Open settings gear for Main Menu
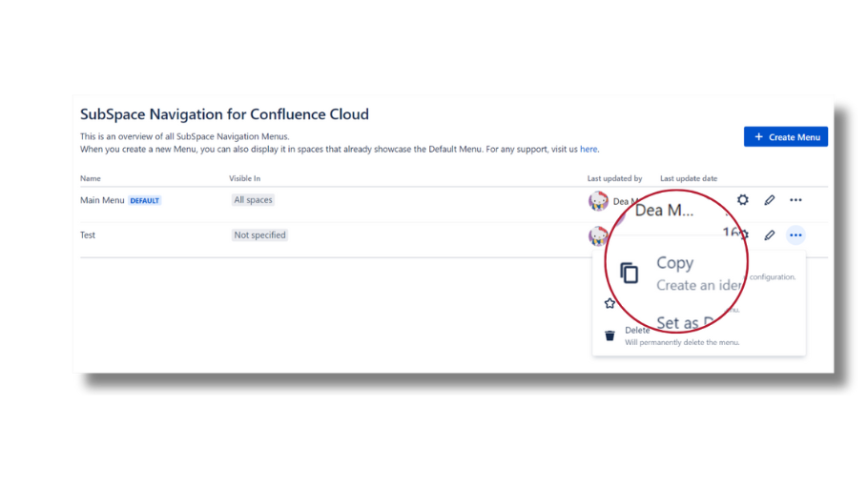The image size is (868, 488). point(743,200)
